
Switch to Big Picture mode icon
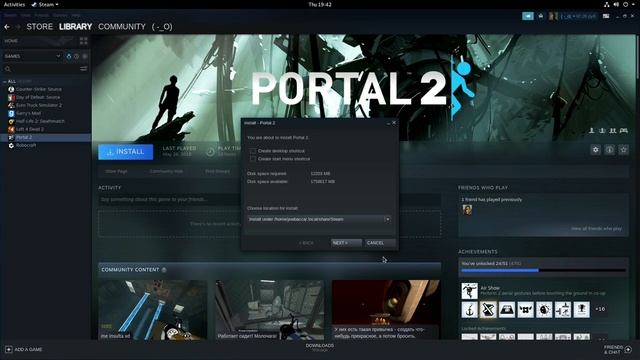[606, 16]
